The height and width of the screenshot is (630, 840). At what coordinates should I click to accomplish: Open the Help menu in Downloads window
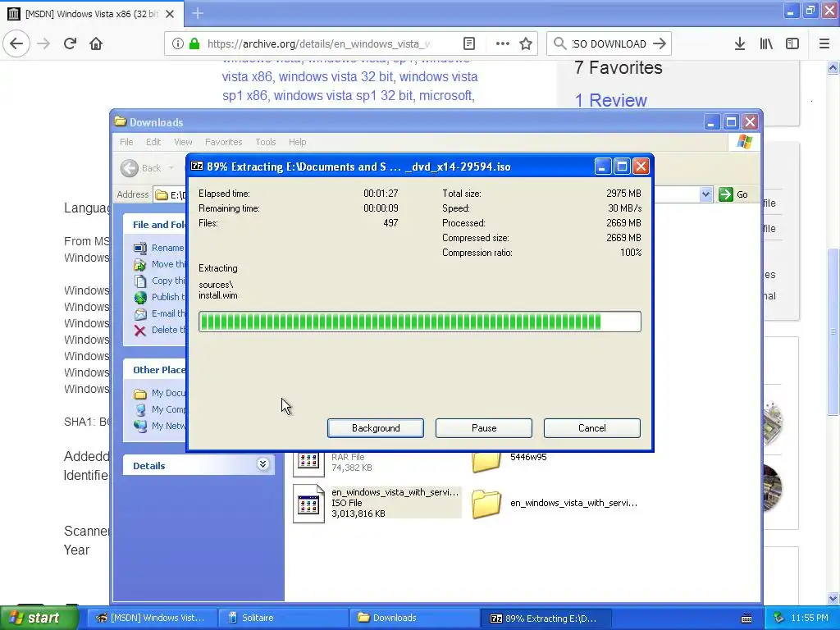[297, 142]
